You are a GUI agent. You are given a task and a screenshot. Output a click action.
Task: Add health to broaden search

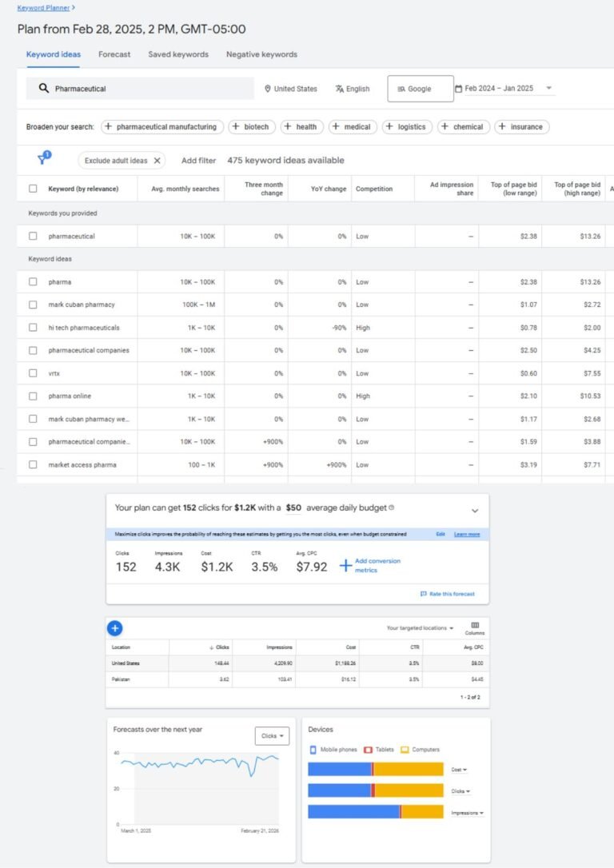coord(301,127)
